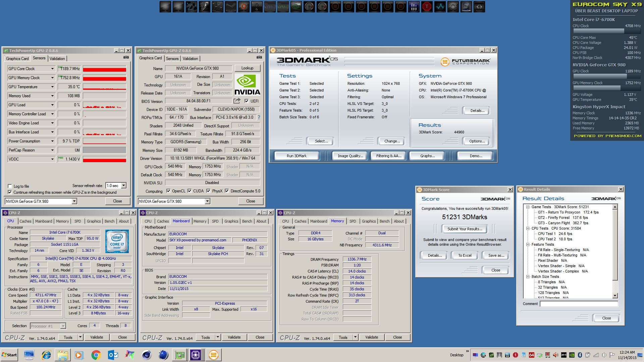Launch the CPU-Z icon in the top dock
The height and width of the screenshot is (362, 644).
tap(270, 7)
